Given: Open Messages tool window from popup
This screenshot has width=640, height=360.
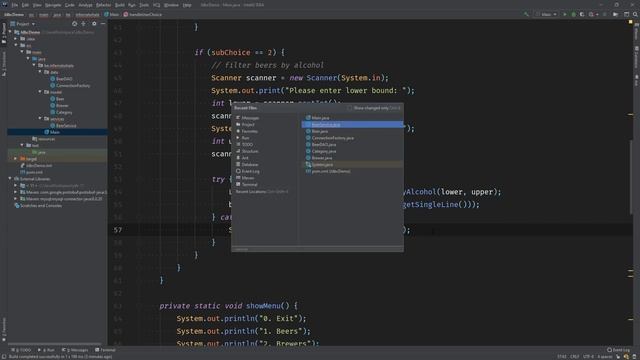Looking at the screenshot, I should [247, 118].
